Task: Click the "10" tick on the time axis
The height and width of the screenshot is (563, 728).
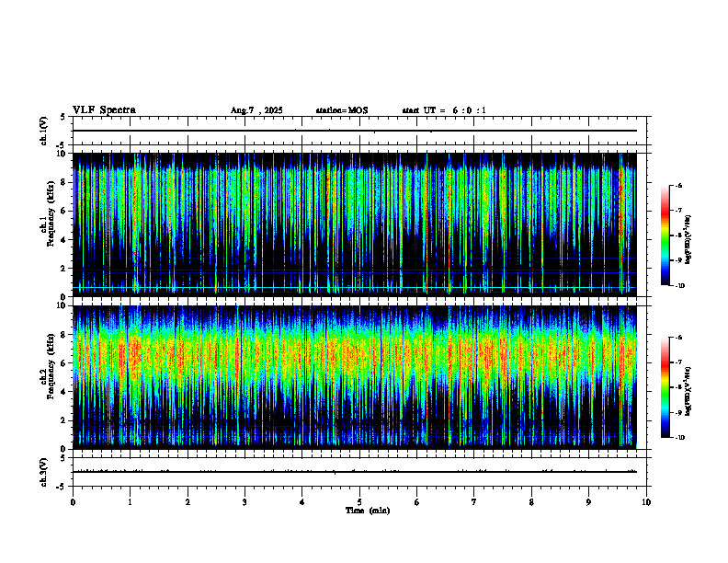Action: tap(646, 502)
